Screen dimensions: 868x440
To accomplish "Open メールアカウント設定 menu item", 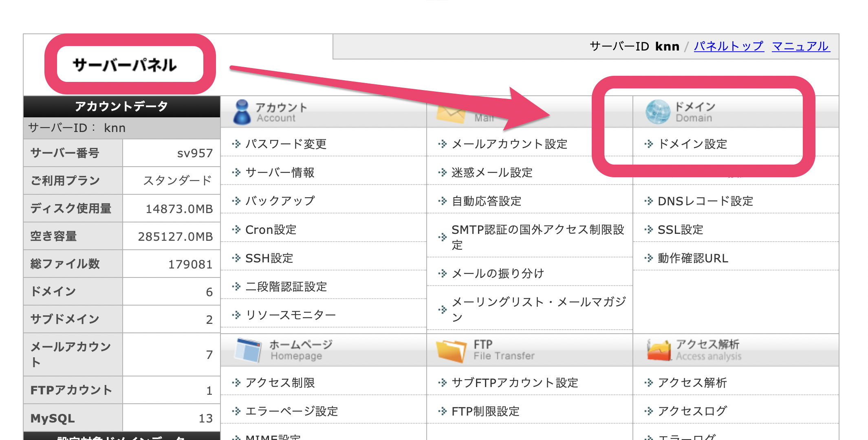I will coord(509,144).
